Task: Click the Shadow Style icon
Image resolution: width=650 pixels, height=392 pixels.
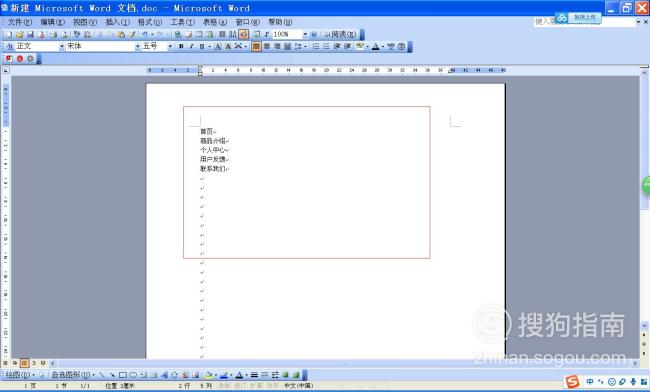Action: (x=285, y=375)
